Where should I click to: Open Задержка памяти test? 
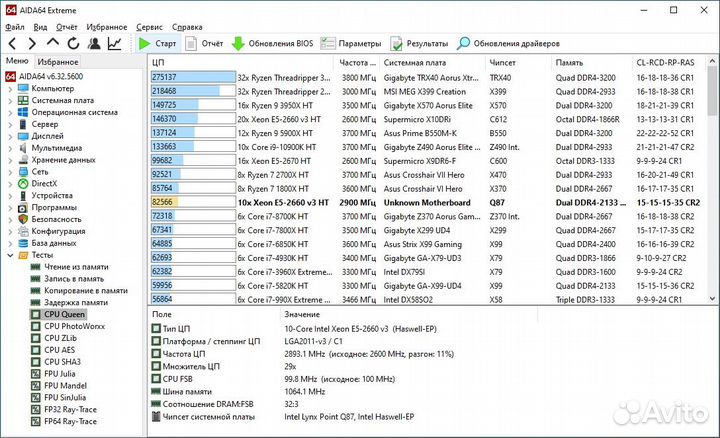tap(69, 303)
